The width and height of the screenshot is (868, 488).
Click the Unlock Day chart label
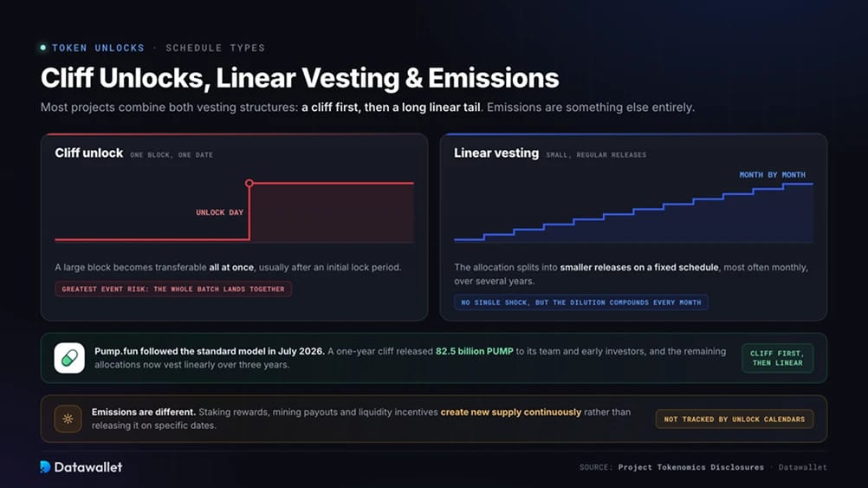tap(220, 212)
